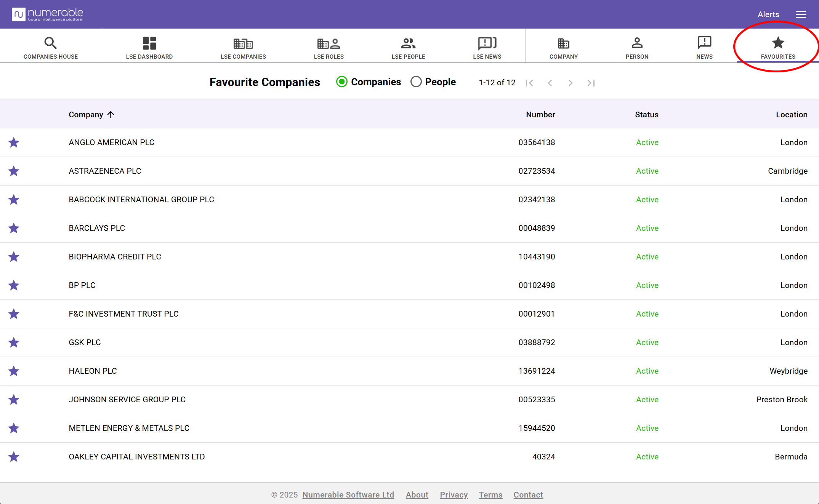Open LSE Companies section
Image resolution: width=819 pixels, height=504 pixels.
coord(243,48)
